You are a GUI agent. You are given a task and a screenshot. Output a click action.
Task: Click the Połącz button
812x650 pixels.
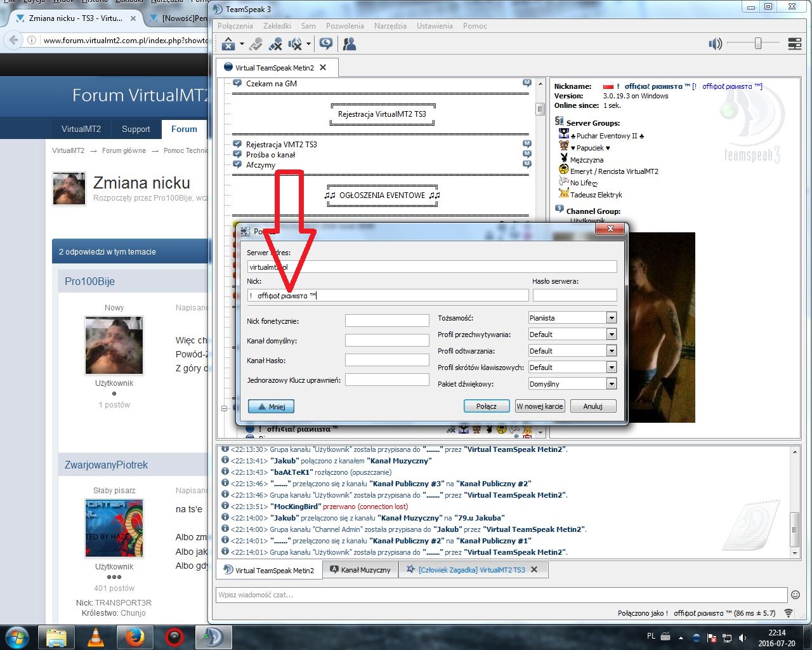[x=487, y=406]
